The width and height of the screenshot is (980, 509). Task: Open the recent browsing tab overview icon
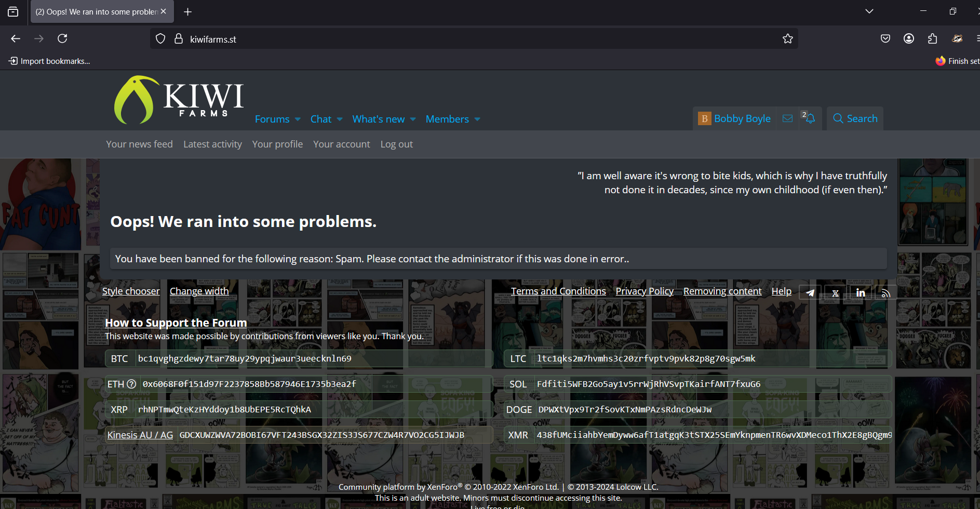(13, 11)
